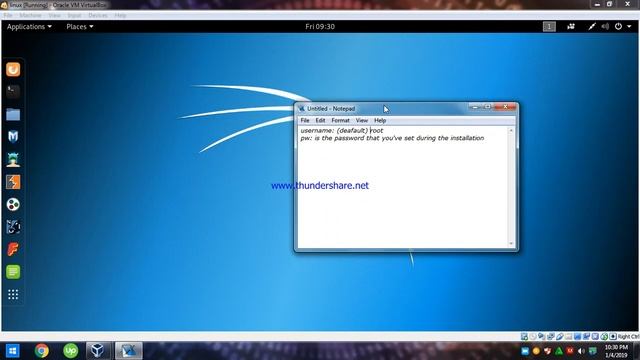Click the Notepad icon in its title bar

302,109
